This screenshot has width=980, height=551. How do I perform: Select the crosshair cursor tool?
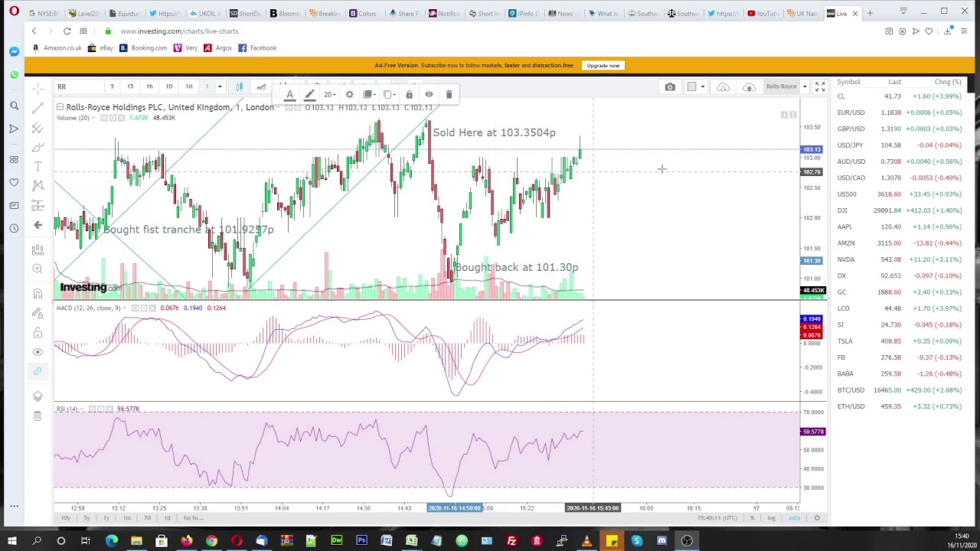click(x=38, y=88)
